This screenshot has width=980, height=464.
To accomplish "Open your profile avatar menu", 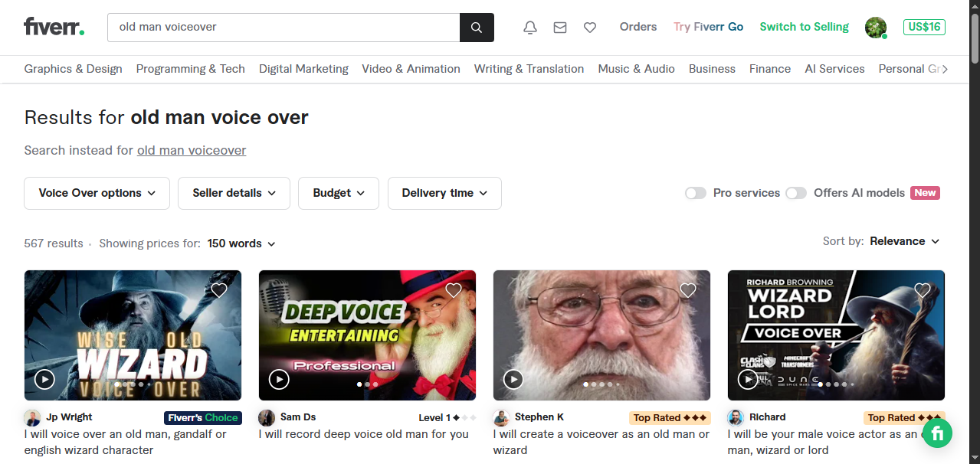I will pyautogui.click(x=875, y=27).
